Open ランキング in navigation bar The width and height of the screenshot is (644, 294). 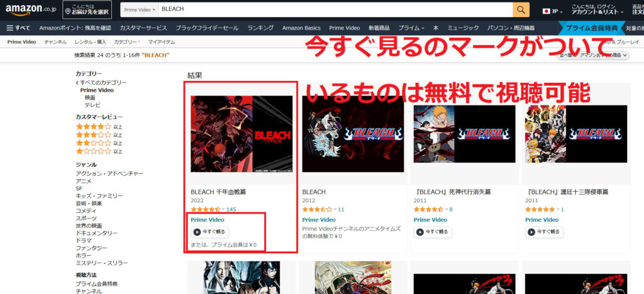coord(260,28)
